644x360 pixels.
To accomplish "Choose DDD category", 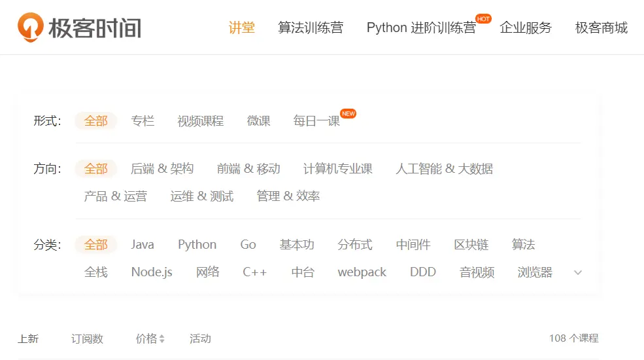I will [422, 272].
